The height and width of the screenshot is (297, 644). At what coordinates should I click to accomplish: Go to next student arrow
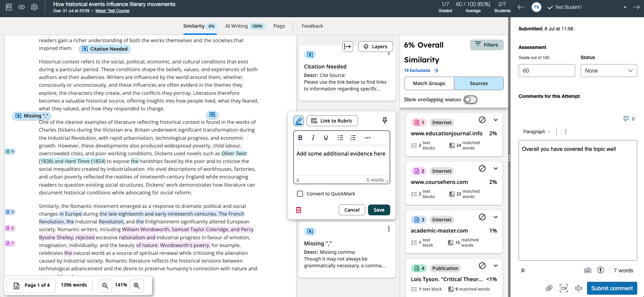(x=636, y=7)
